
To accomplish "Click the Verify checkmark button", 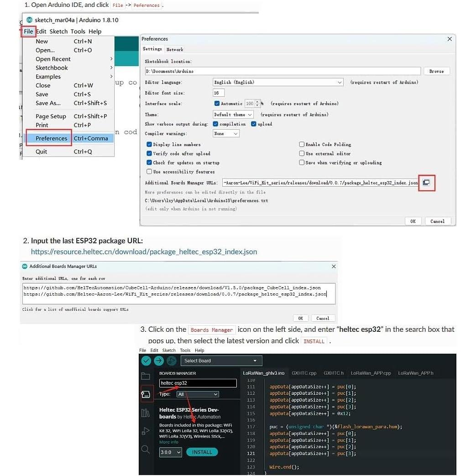I will click(x=146, y=361).
